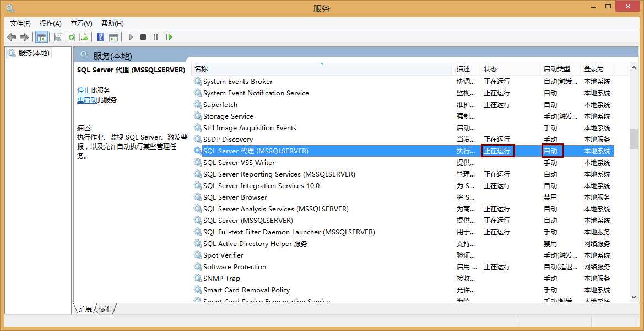Click the gear icon beside Spot Verifier
The width and height of the screenshot is (644, 331).
pyautogui.click(x=198, y=255)
